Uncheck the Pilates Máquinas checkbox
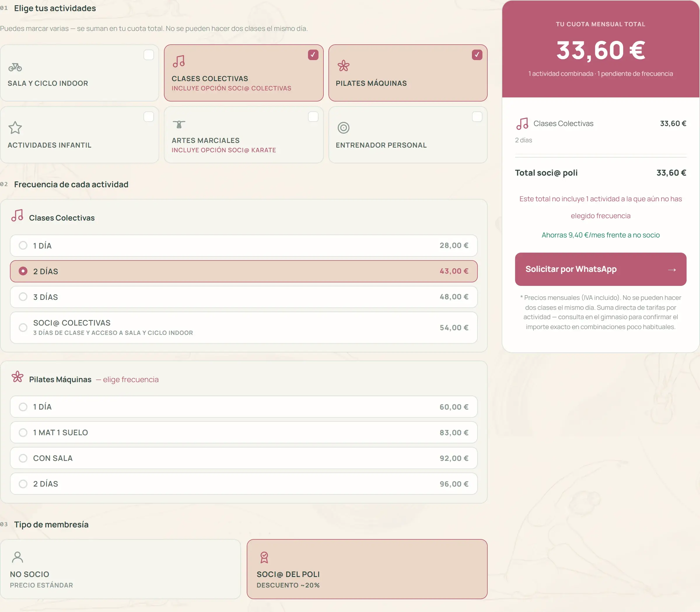Image resolution: width=700 pixels, height=612 pixels. click(477, 55)
